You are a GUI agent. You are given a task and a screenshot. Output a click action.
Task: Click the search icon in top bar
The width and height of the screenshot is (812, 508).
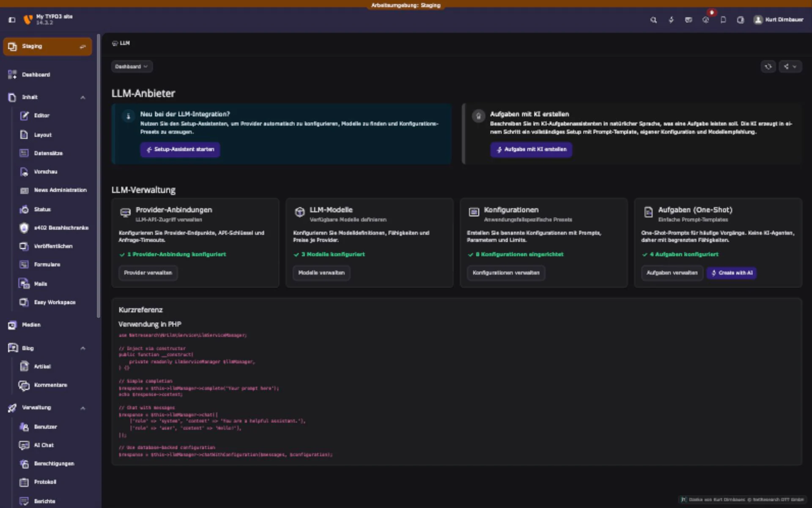[x=653, y=20]
